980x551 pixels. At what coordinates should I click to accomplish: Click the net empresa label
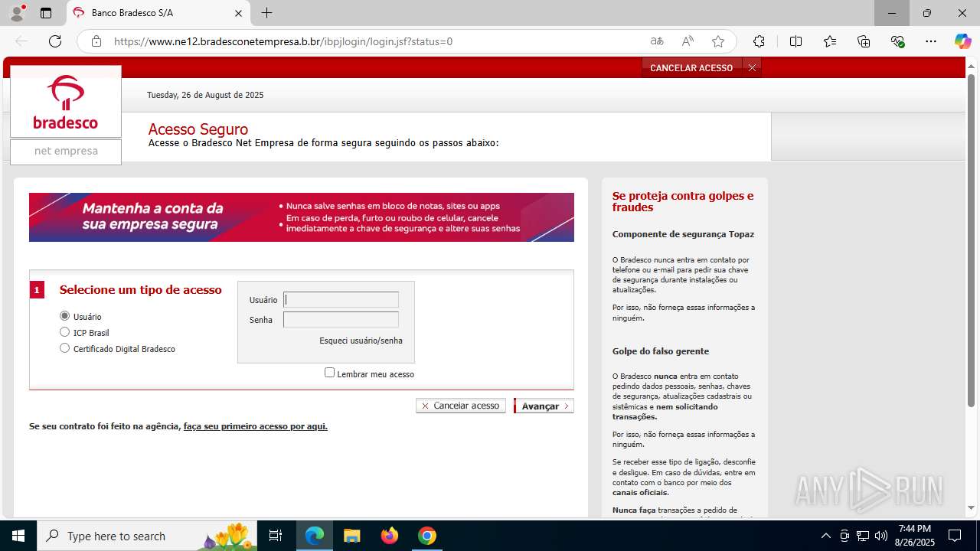[66, 152]
